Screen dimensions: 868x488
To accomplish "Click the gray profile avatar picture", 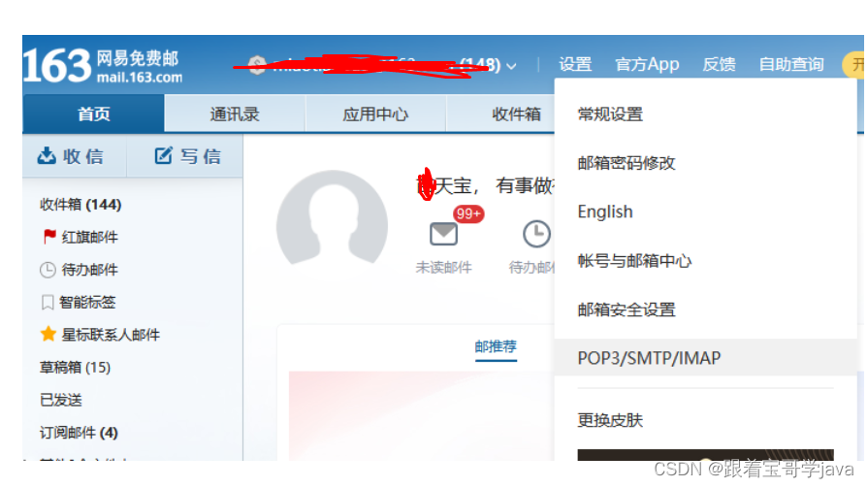I will (332, 217).
